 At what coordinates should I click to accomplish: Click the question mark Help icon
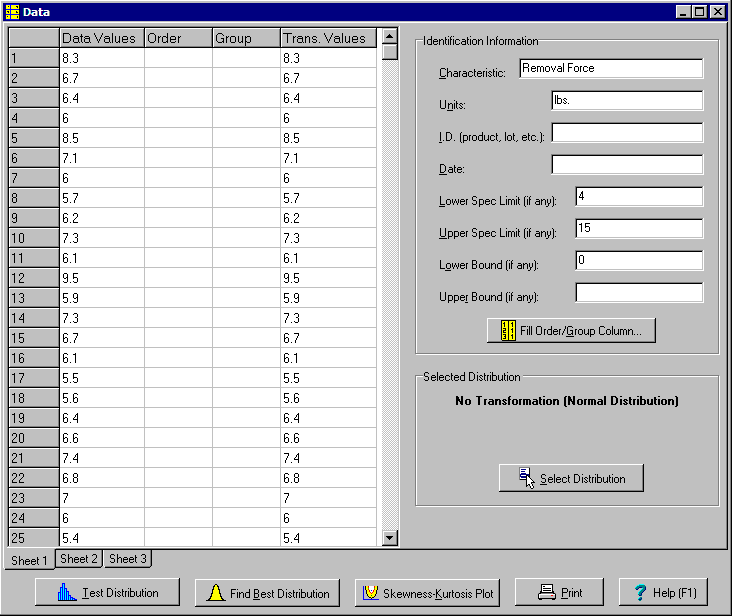[x=640, y=593]
